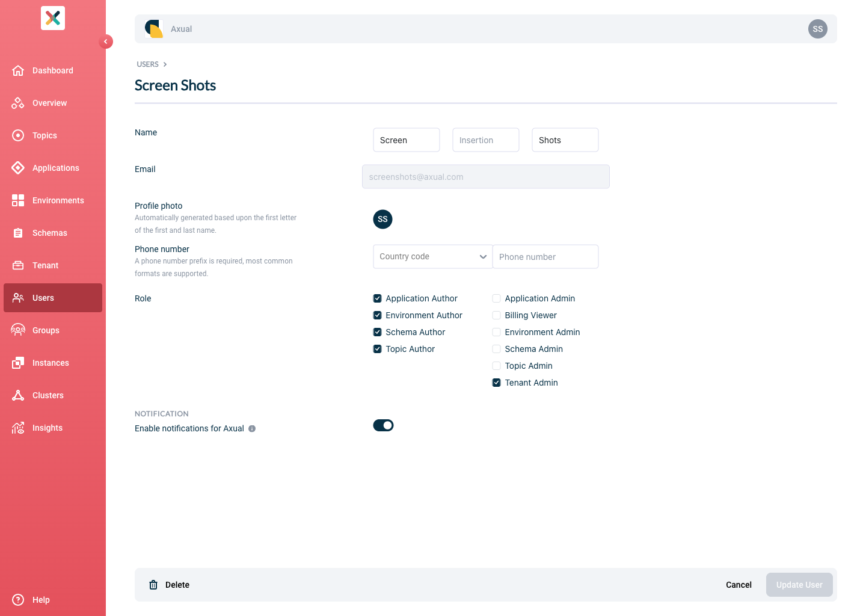Click the Axual X logo in sidebar
866x616 pixels.
(x=53, y=18)
